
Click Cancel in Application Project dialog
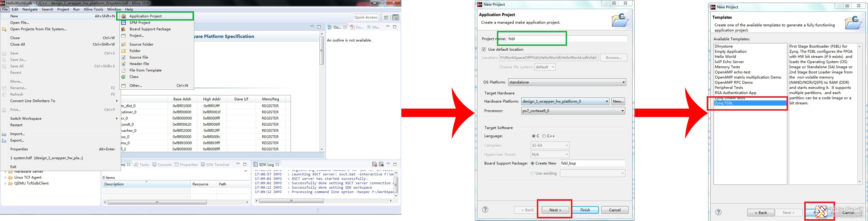tap(615, 210)
